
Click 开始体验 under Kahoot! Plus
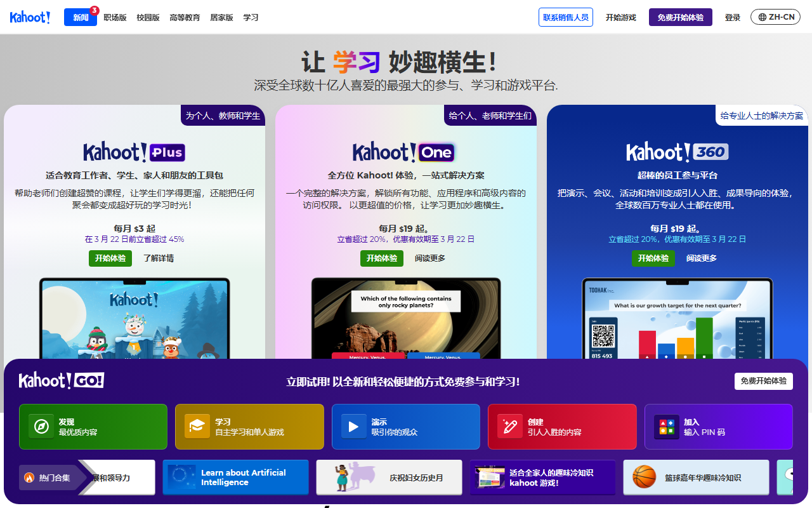[110, 258]
